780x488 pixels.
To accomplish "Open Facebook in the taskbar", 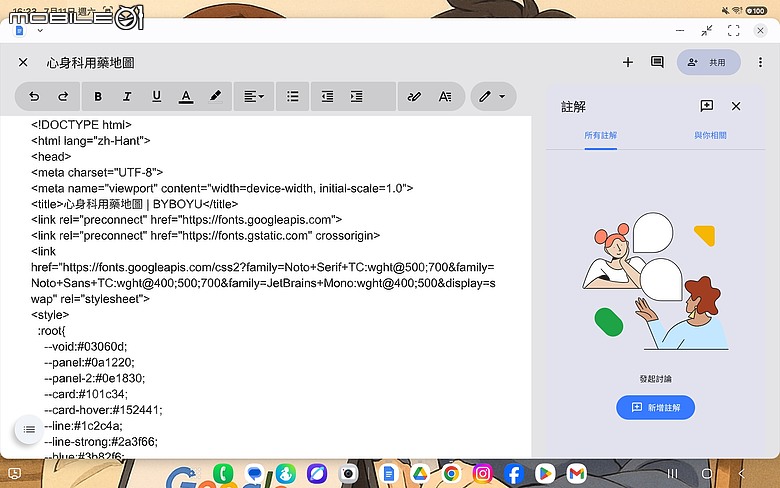I will click(x=514, y=474).
